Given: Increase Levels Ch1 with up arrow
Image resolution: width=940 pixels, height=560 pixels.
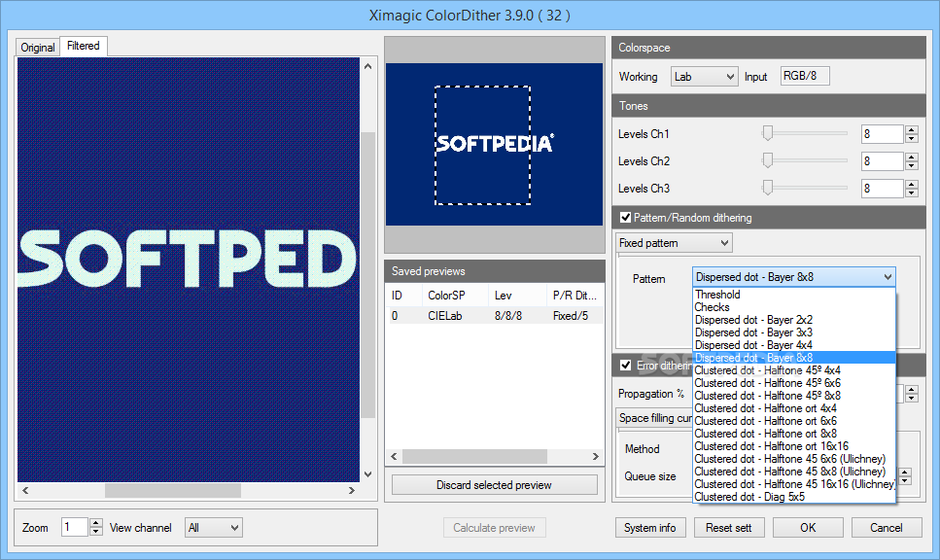Looking at the screenshot, I should [912, 130].
